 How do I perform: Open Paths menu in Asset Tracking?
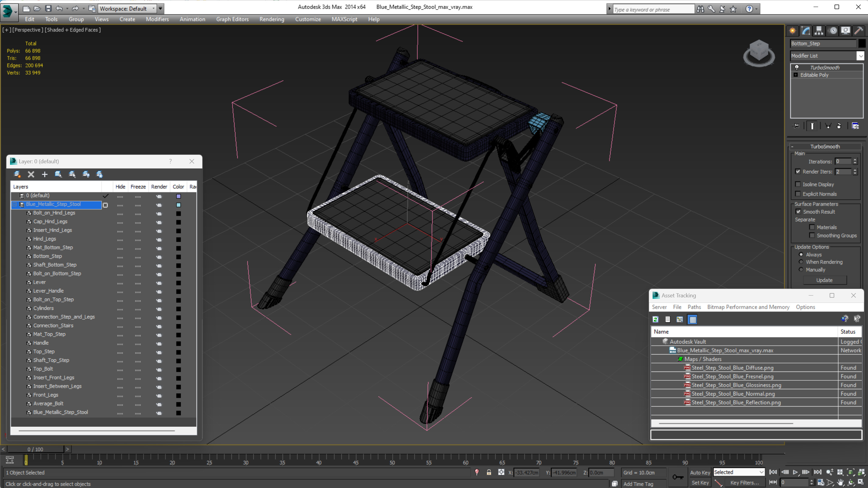click(694, 307)
